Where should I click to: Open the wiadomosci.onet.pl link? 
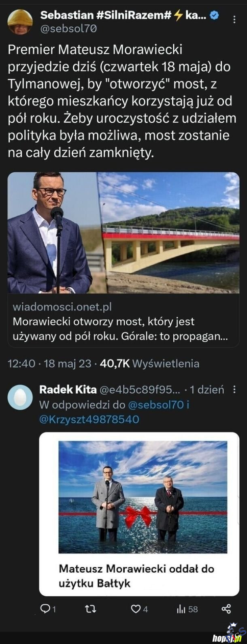(x=62, y=307)
